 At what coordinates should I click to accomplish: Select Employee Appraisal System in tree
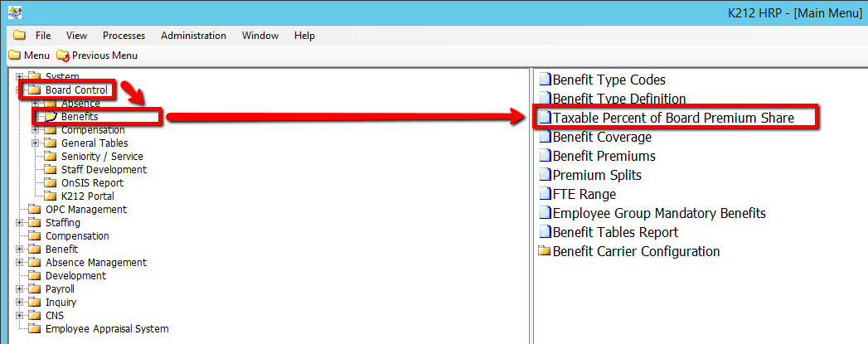click(107, 329)
